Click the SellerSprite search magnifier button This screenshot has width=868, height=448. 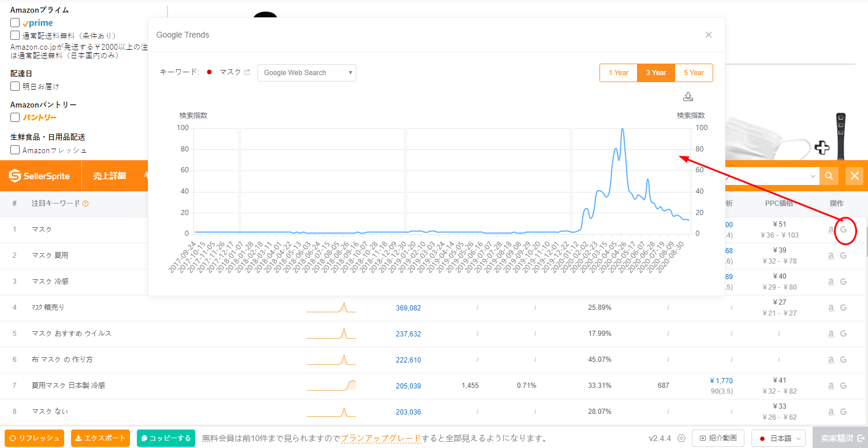click(x=829, y=176)
